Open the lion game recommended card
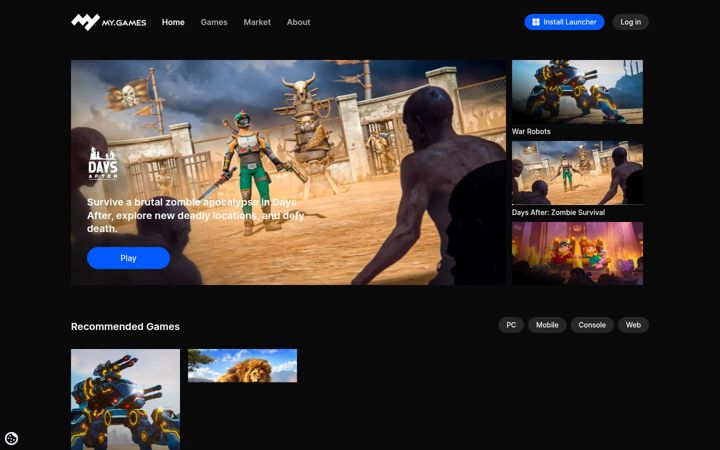The width and height of the screenshot is (720, 450). [x=242, y=366]
